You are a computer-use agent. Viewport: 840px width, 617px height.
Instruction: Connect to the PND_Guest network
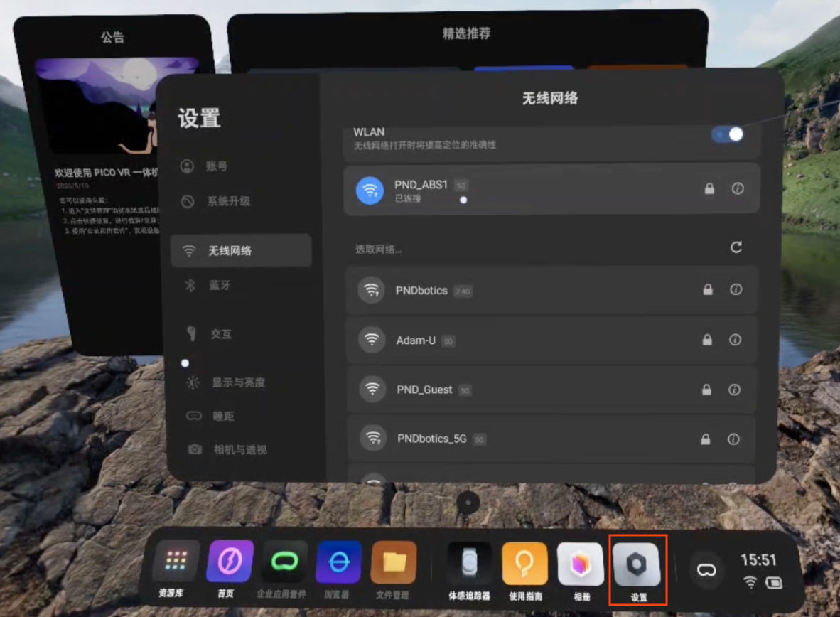(x=551, y=390)
